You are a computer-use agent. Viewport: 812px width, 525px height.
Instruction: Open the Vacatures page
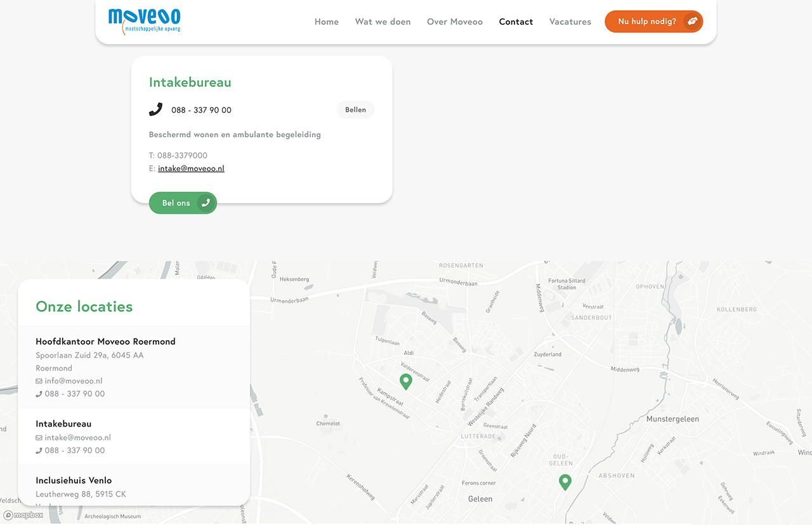click(570, 22)
